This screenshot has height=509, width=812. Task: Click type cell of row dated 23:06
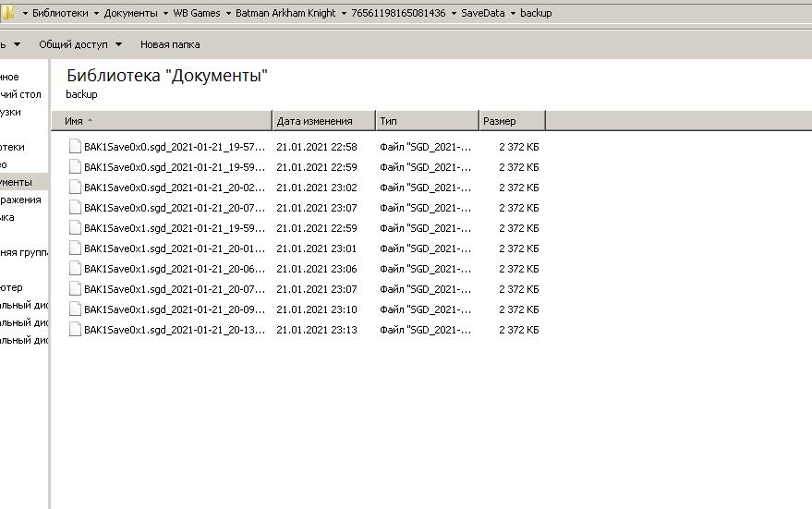425,269
